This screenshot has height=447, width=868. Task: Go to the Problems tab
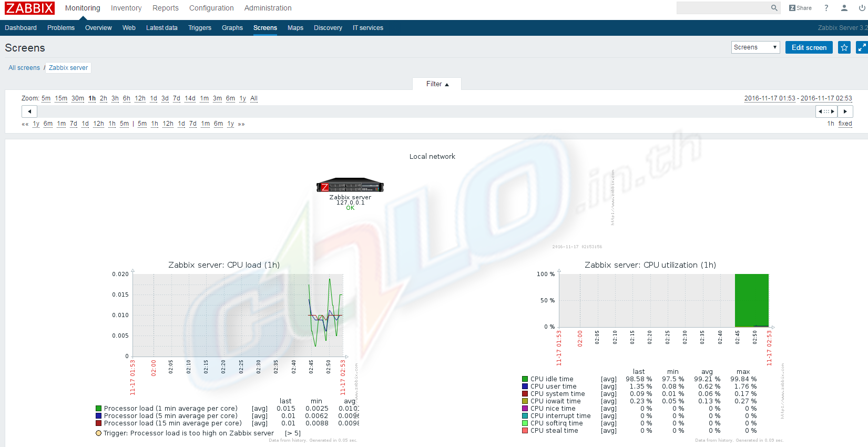[61, 28]
